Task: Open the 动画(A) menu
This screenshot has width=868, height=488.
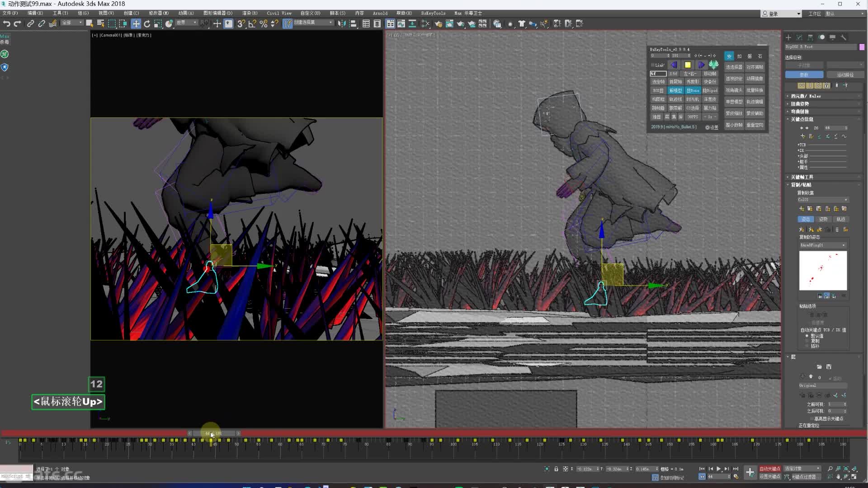Action: (x=186, y=13)
